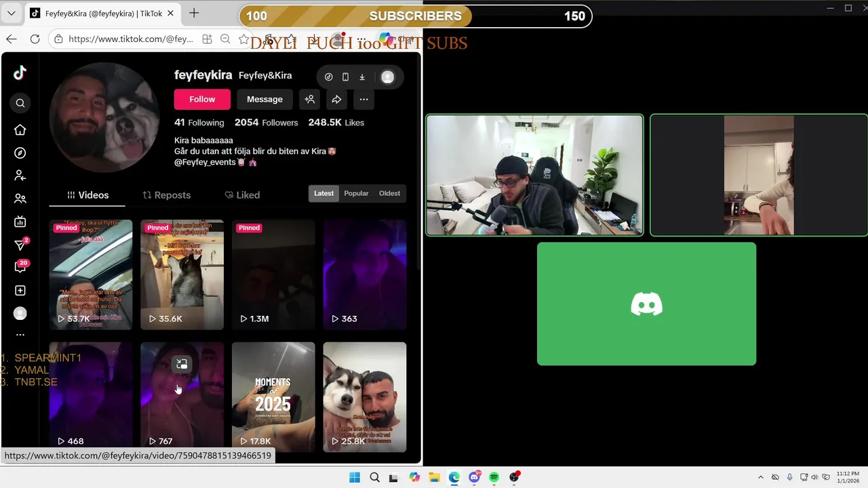Click the get-app phone icon
Viewport: 868px width, 488px height.
coord(345,77)
